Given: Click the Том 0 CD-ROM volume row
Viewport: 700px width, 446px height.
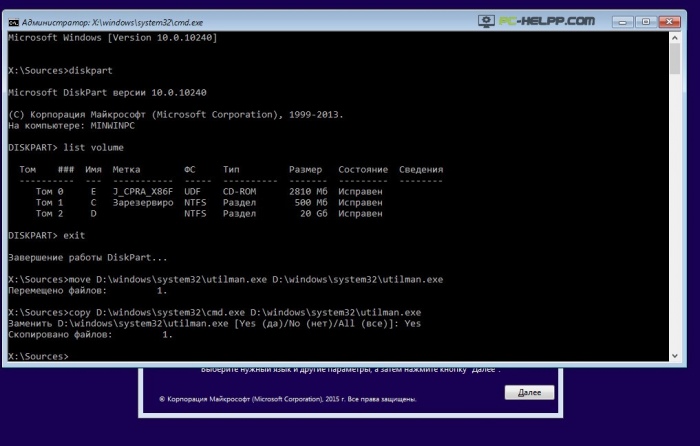Looking at the screenshot, I should pyautogui.click(x=208, y=190).
